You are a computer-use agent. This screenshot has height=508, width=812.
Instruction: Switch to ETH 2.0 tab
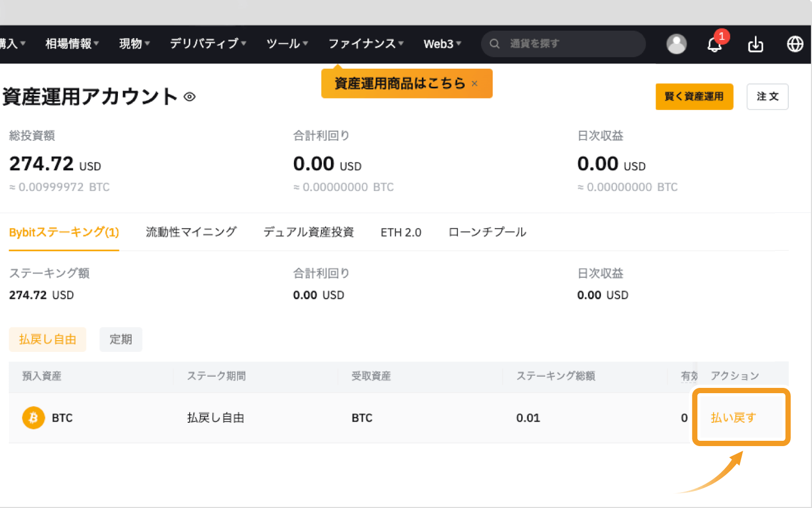(x=401, y=232)
